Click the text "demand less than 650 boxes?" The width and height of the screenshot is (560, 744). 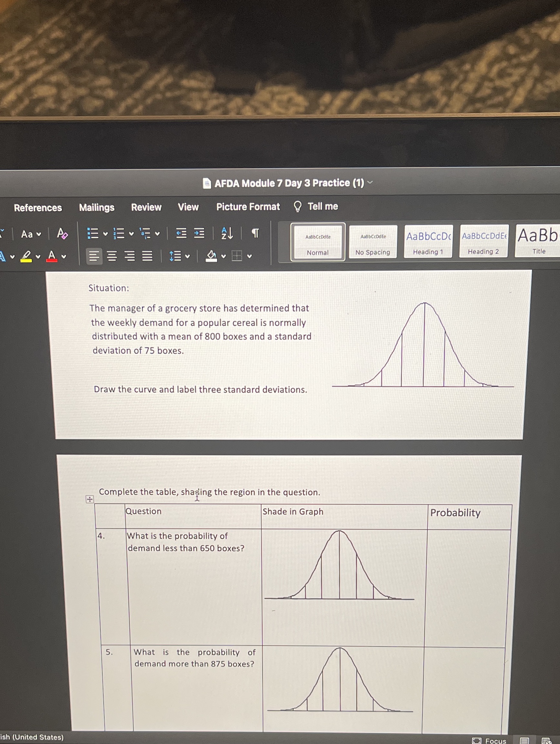pos(186,548)
